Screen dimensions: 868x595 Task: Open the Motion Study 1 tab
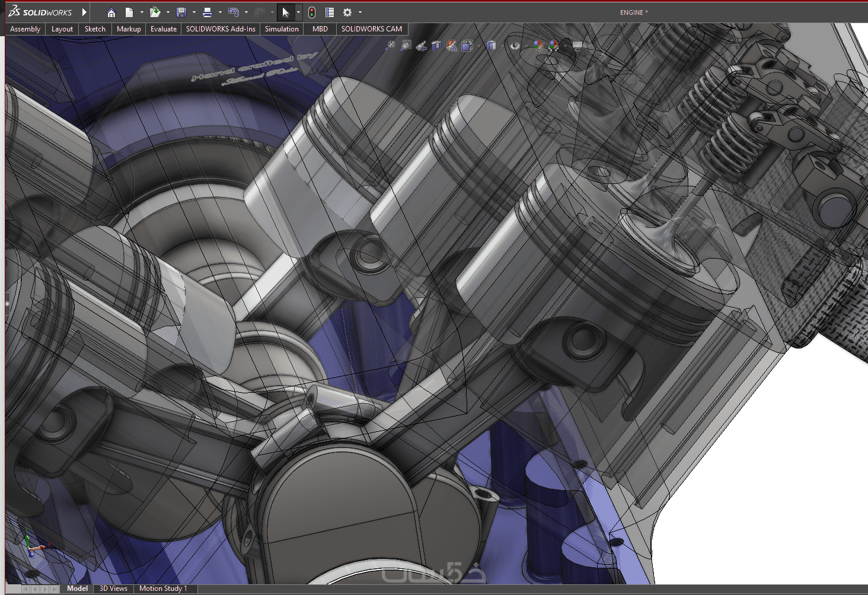pyautogui.click(x=163, y=588)
